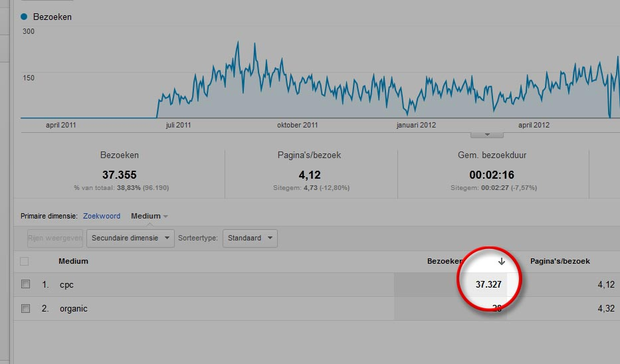
Task: Click the chart peak between juli and oktober 2011
Action: coord(237,43)
